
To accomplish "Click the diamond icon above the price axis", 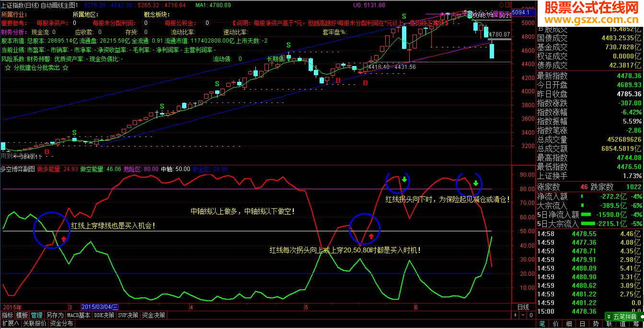I will tap(502, 5).
